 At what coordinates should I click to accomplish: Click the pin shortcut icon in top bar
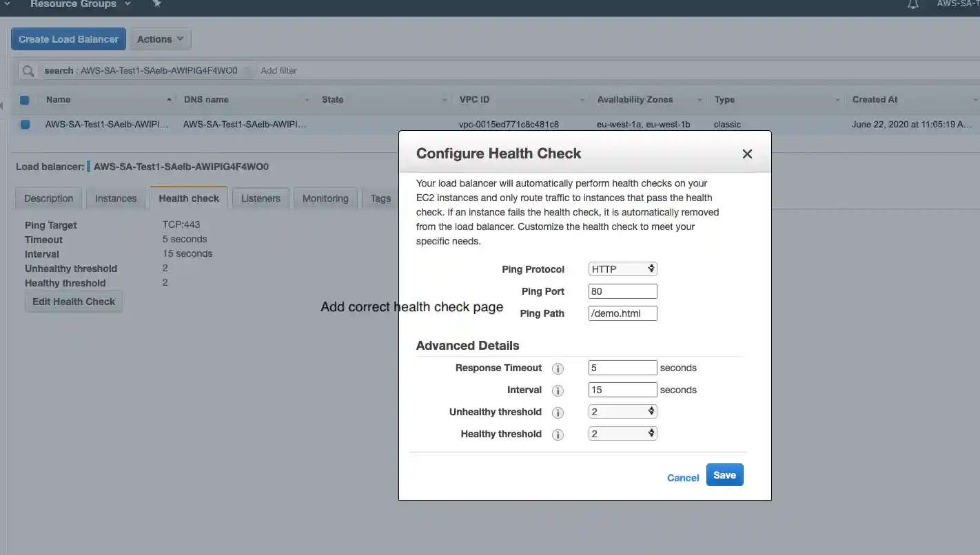[156, 4]
